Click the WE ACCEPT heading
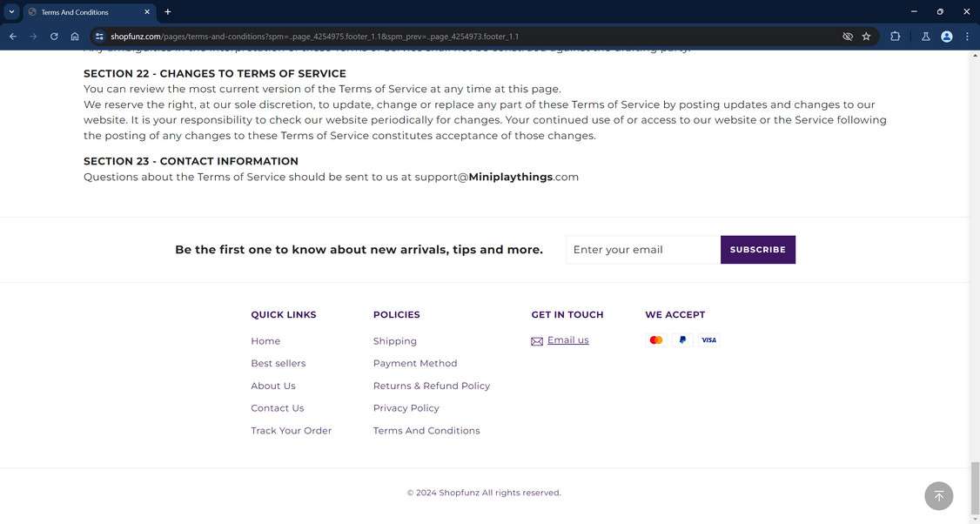Screen dimensions: 980x524 675,314
